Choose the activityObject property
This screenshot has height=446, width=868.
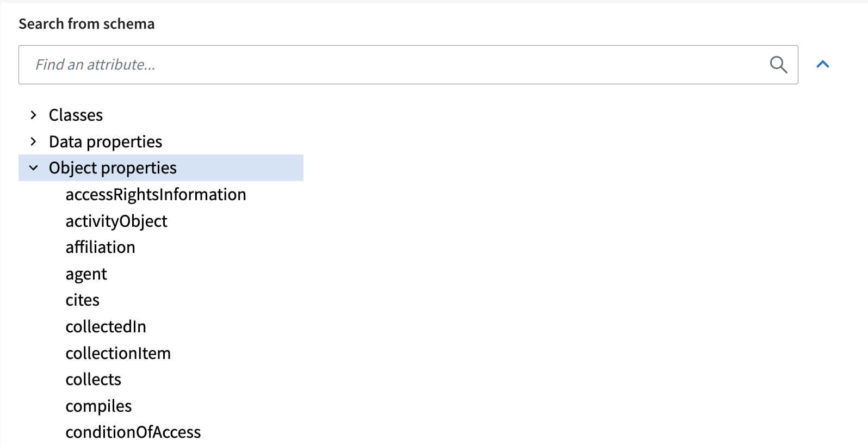tap(116, 221)
